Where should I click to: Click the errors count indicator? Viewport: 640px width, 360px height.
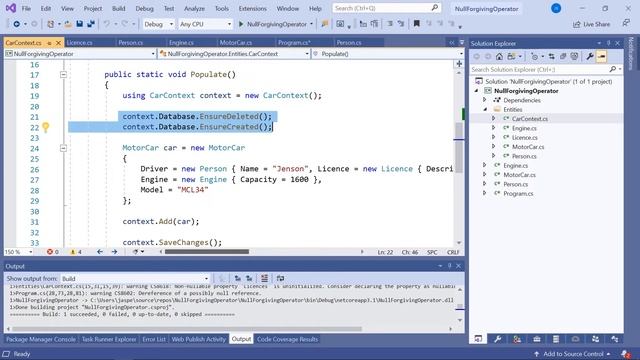(53, 252)
